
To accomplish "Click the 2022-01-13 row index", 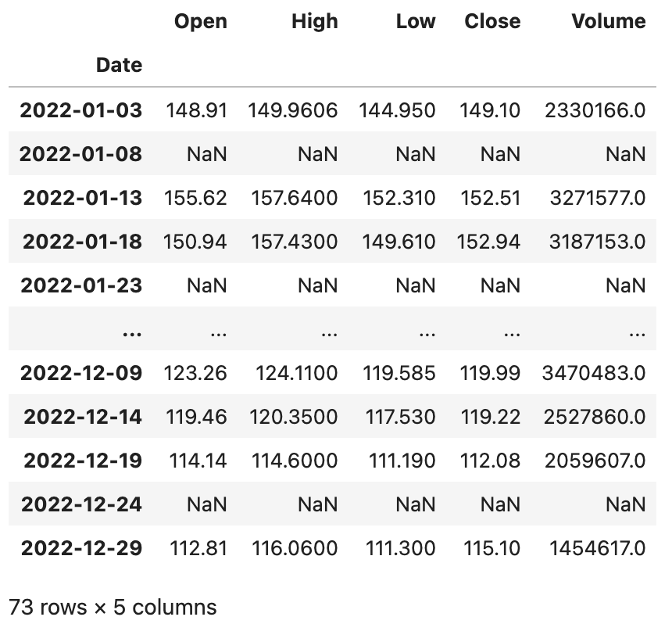I will (83, 198).
